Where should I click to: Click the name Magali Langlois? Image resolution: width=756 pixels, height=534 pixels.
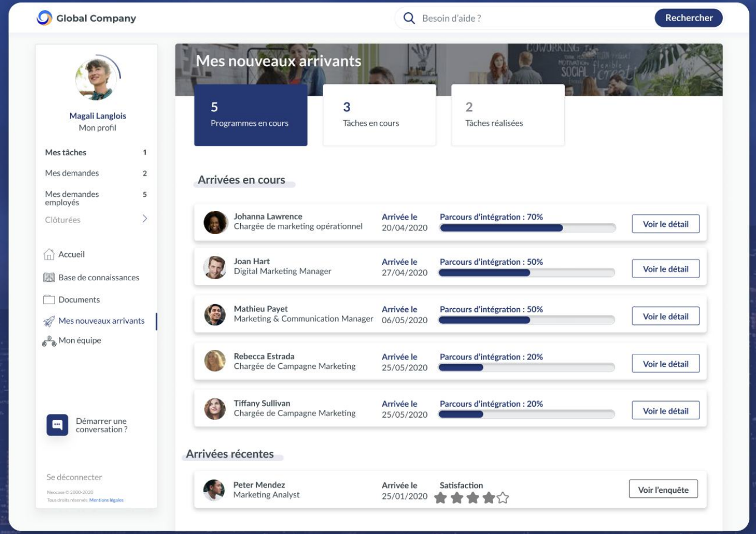pyautogui.click(x=98, y=116)
